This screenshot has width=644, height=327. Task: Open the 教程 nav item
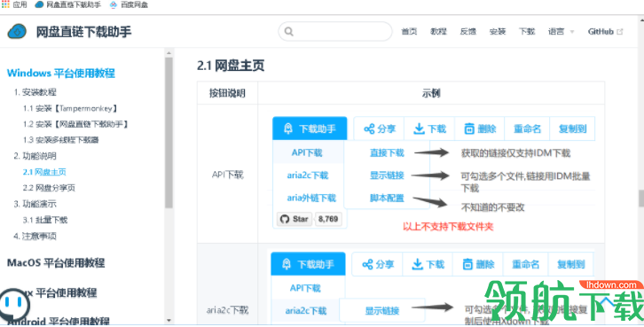pos(438,32)
